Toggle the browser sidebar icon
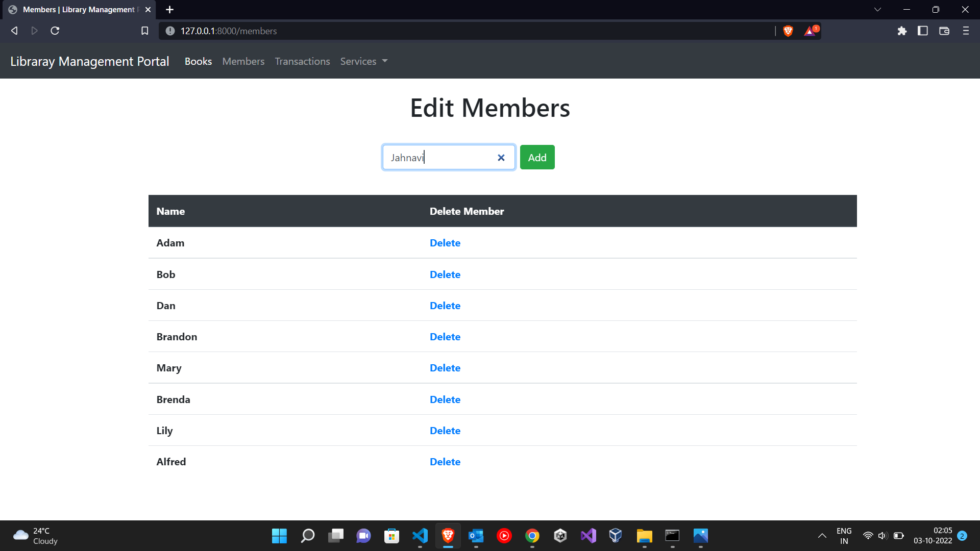 click(923, 31)
